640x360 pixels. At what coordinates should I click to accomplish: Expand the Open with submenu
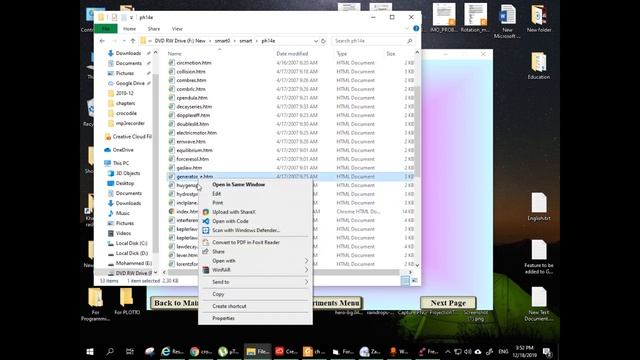[x=256, y=260]
